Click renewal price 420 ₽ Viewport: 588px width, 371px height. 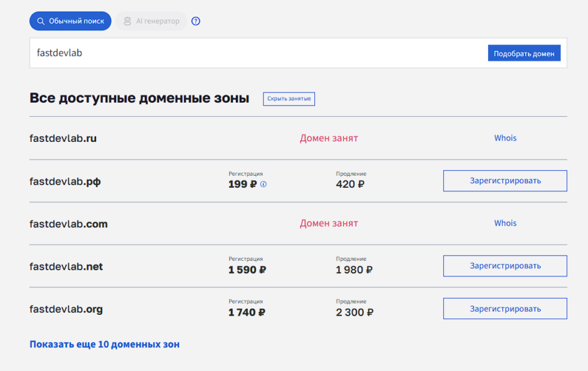pyautogui.click(x=350, y=184)
